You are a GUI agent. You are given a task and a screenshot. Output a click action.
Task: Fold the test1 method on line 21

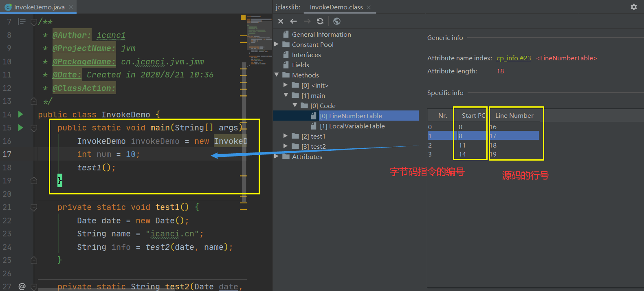[x=34, y=207]
